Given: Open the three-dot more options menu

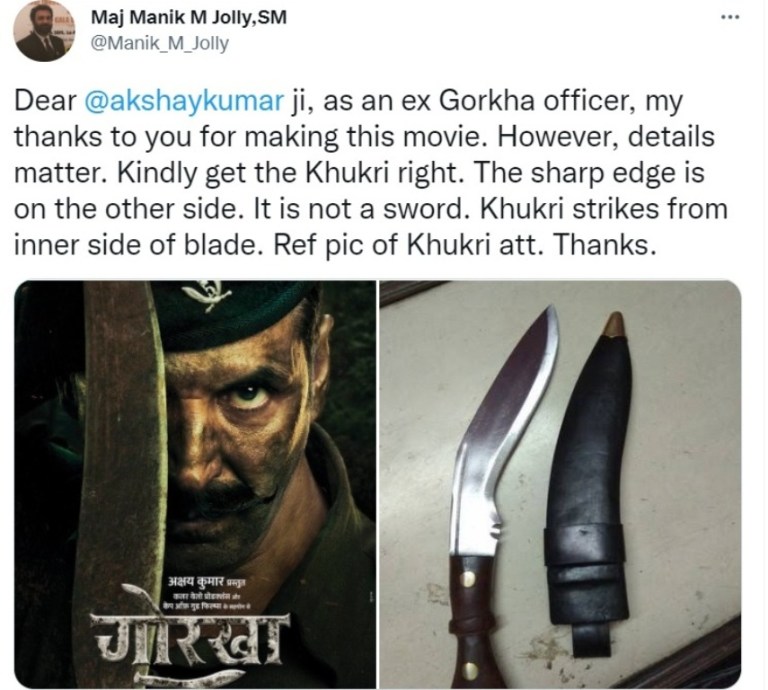Looking at the screenshot, I should pyautogui.click(x=730, y=17).
